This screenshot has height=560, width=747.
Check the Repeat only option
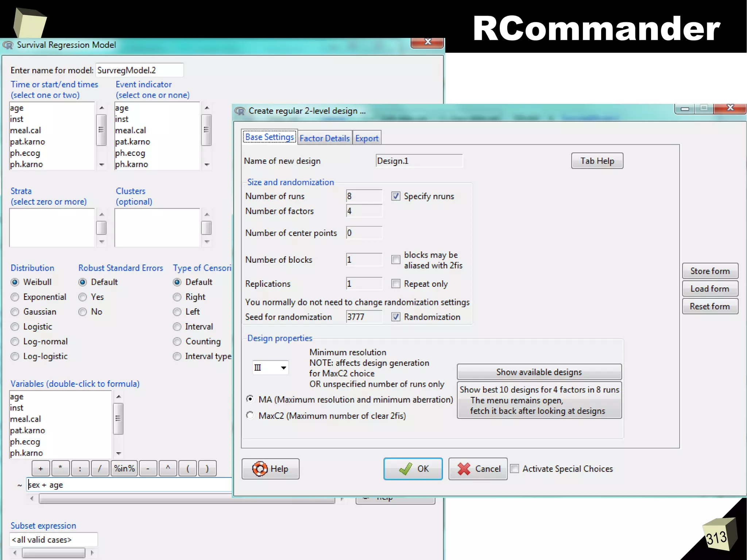(396, 283)
